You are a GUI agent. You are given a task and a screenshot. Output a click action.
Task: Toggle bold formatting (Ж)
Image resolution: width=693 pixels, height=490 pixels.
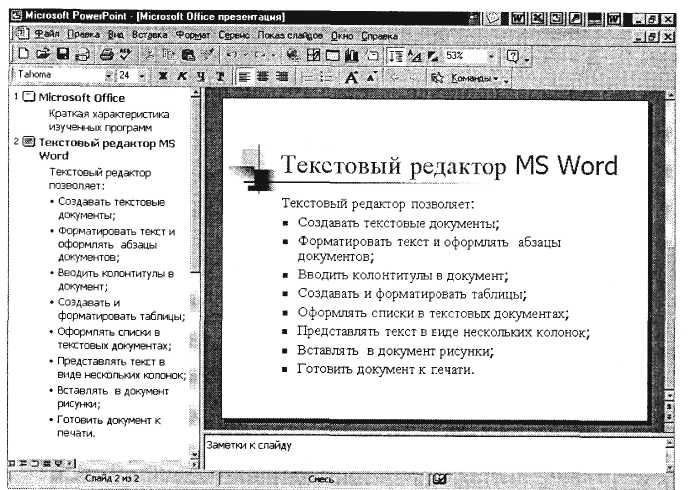tap(163, 76)
